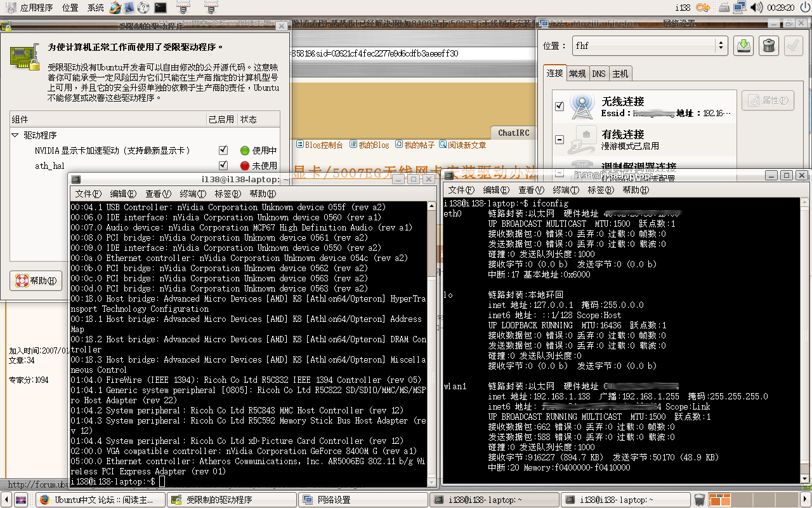
Task: Open 帮助 menu in the ifconfig terminal
Action: point(636,190)
